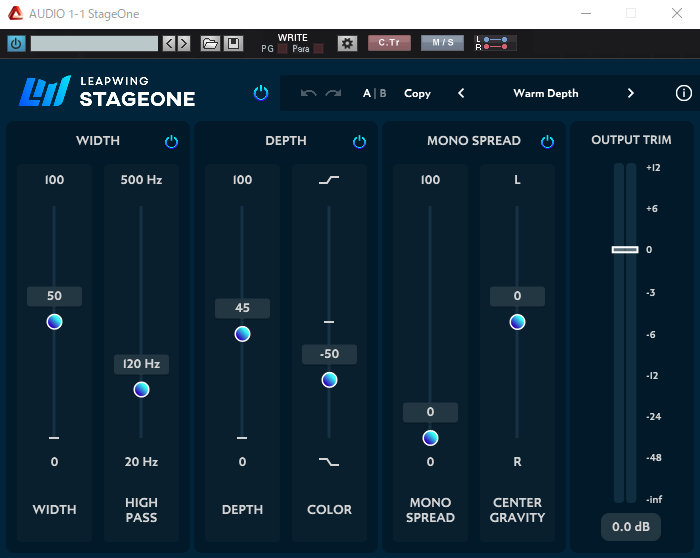Click the Width value box showing 50

pyautogui.click(x=54, y=296)
